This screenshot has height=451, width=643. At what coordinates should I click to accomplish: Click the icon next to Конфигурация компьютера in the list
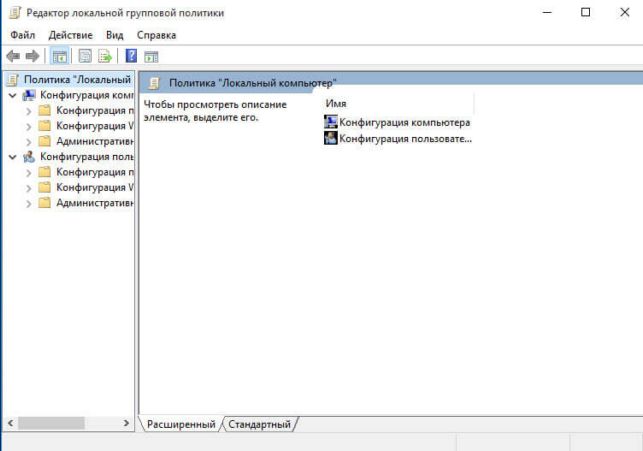click(331, 122)
